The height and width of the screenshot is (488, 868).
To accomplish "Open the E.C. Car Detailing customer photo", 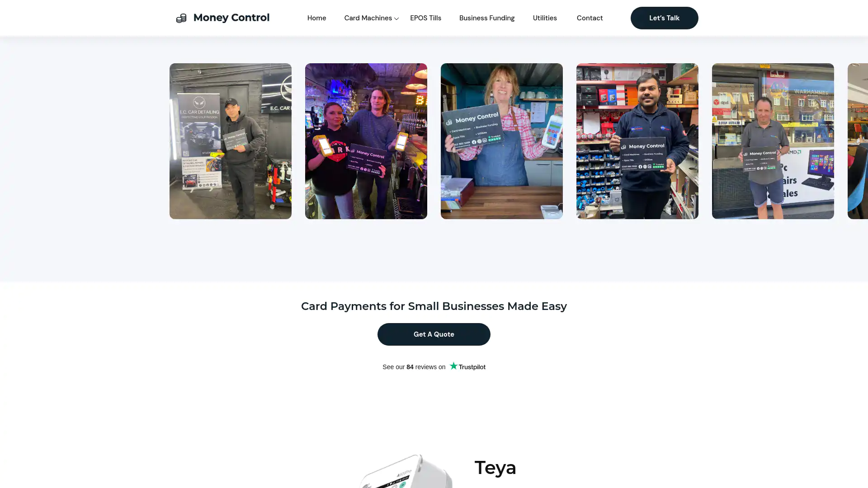I will coord(231,141).
